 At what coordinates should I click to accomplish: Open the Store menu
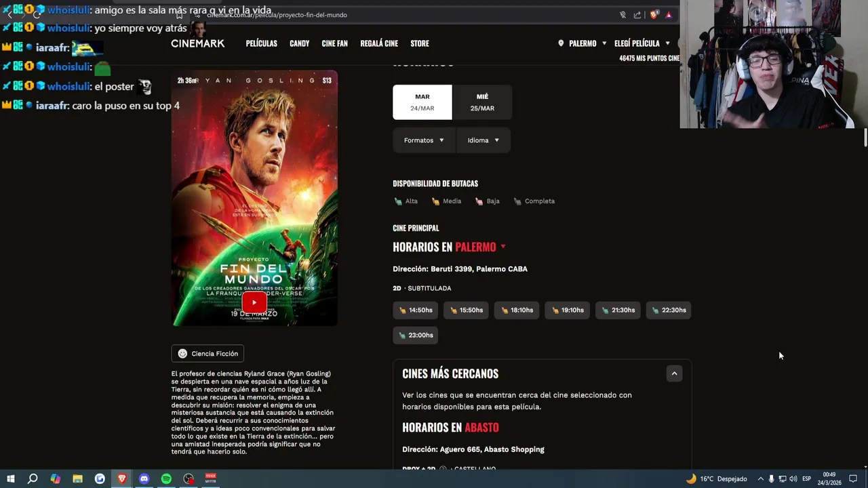[420, 43]
